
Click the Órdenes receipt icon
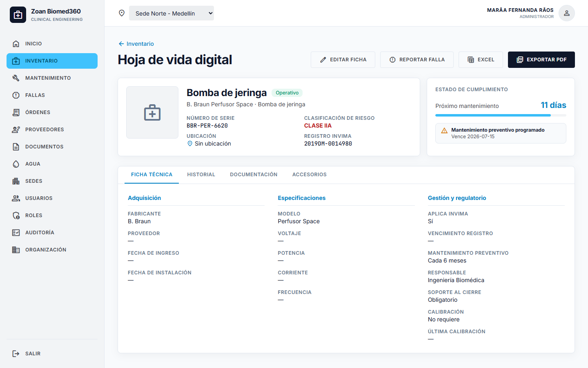click(x=16, y=112)
